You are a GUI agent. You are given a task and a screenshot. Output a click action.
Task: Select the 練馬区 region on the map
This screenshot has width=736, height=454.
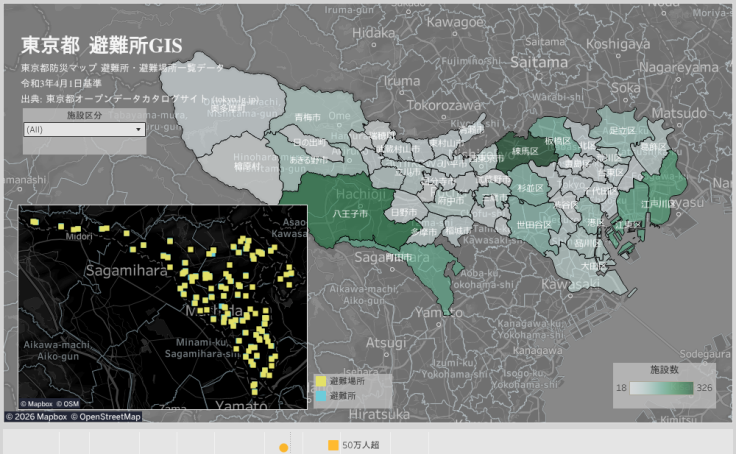525,151
